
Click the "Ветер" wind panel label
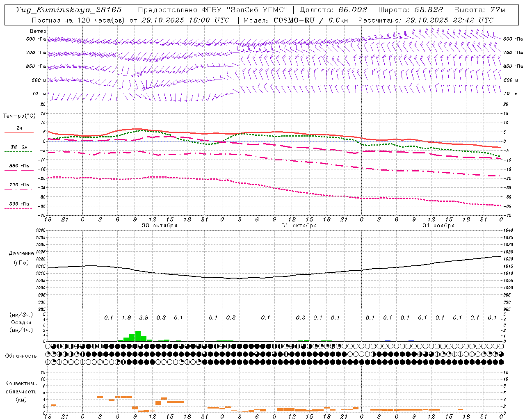[38, 31]
